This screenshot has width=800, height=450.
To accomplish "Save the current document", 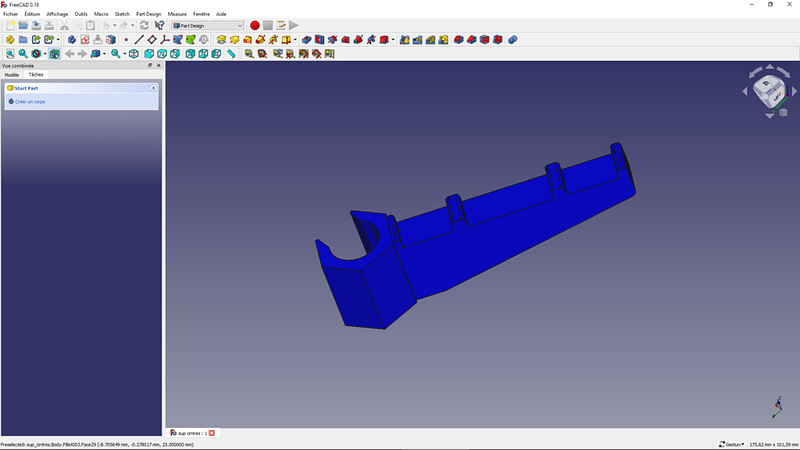I will (36, 26).
